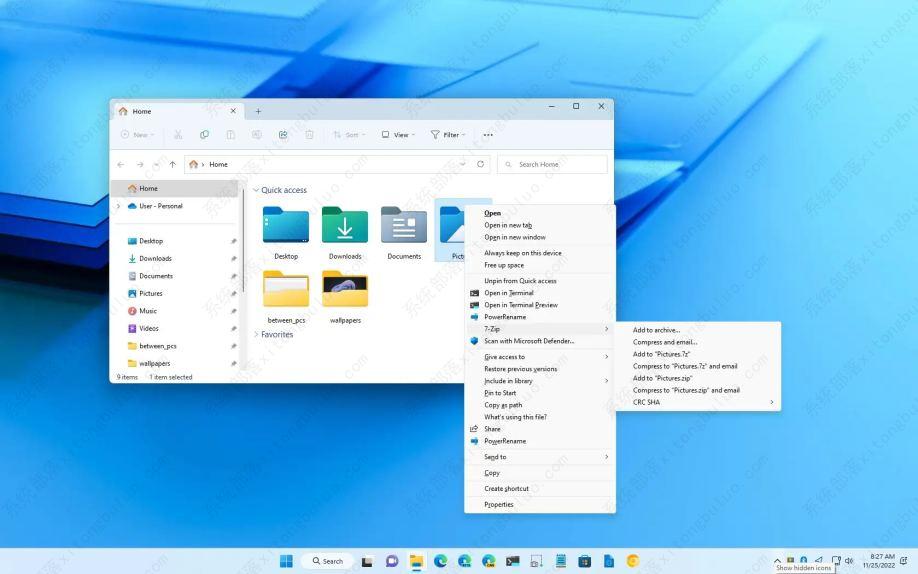Click Windows Start button on taskbar
The image size is (918, 574).
coord(286,561)
